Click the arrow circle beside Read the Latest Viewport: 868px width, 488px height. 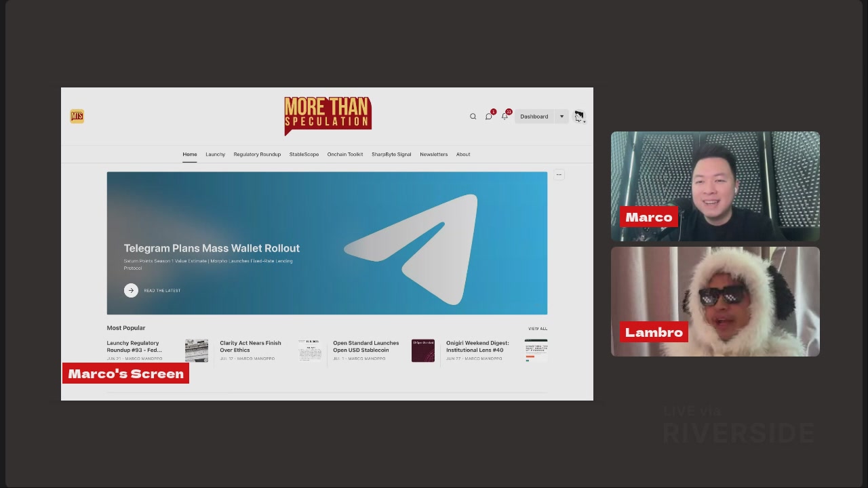coord(131,290)
